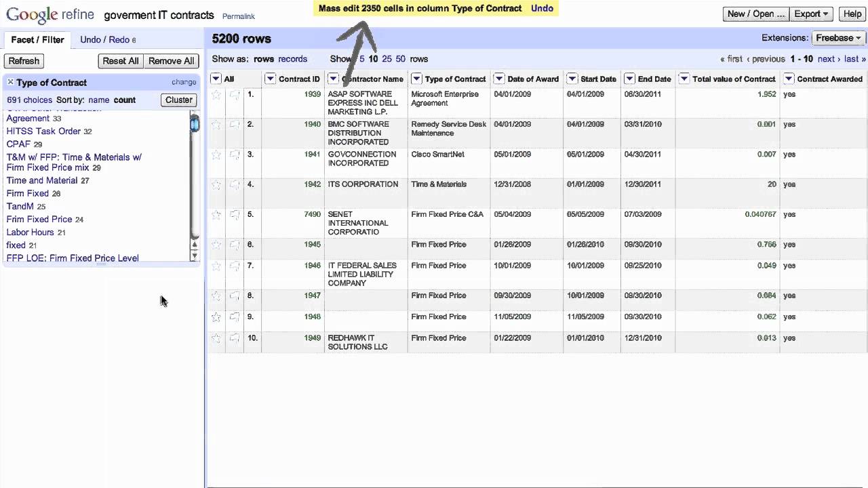The image size is (868, 488).
Task: Click the Google Refine logo
Action: point(52,15)
